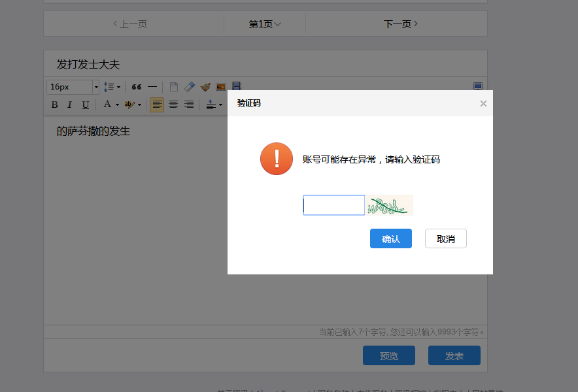This screenshot has height=392, width=578.
Task: Toggle underline formatting
Action: tap(86, 104)
